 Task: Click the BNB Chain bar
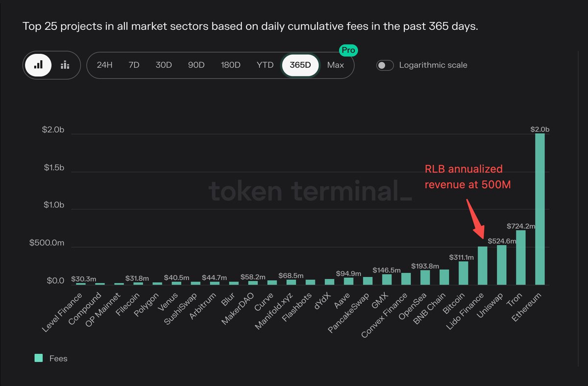pos(444,277)
